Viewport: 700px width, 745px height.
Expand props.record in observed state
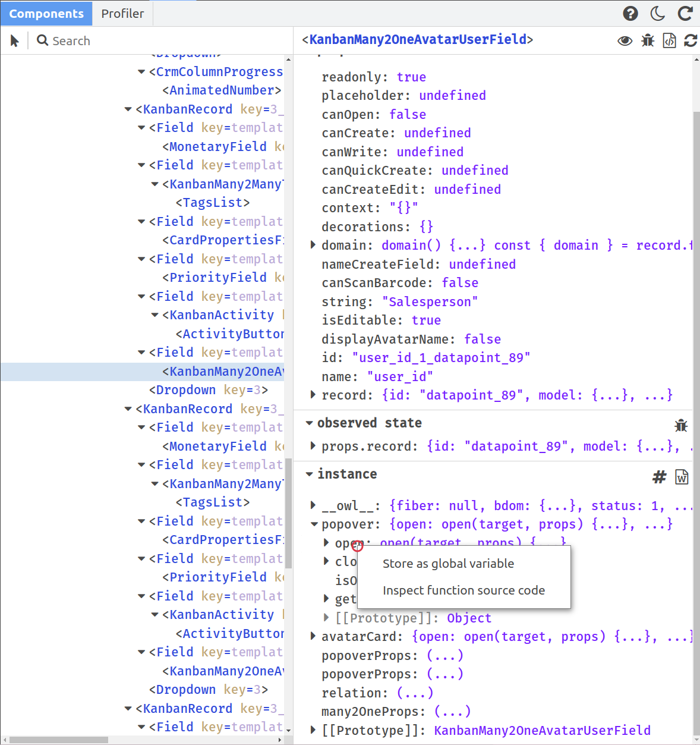pos(313,446)
